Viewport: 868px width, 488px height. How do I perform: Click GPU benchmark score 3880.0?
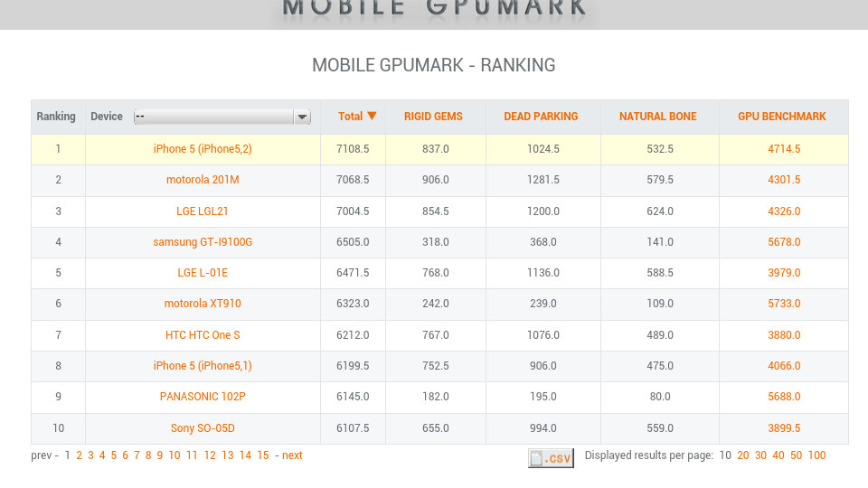point(784,335)
